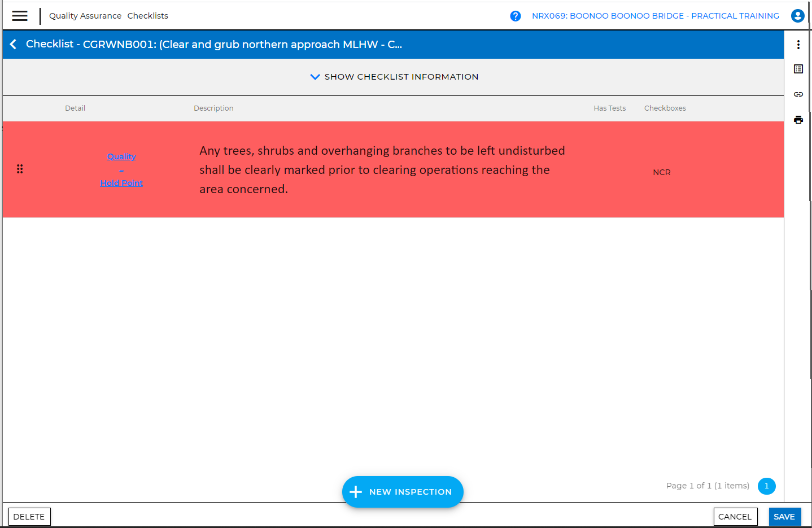Open the user account profile icon
Viewport: 812px width, 528px height.
tap(797, 16)
